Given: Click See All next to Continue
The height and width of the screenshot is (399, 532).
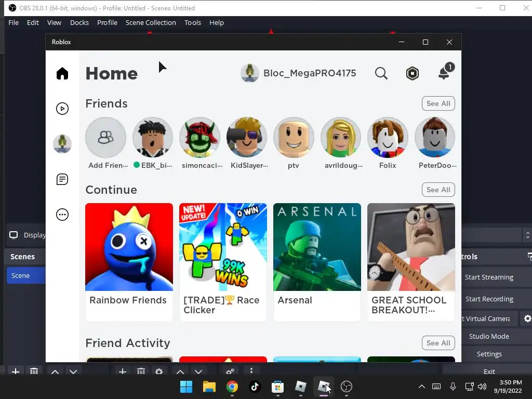Looking at the screenshot, I should click(x=438, y=190).
